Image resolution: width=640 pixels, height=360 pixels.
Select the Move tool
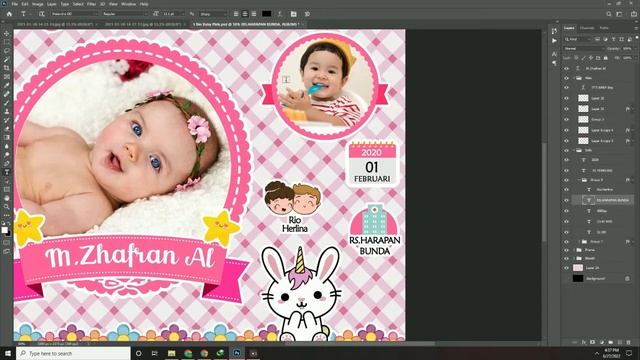coord(7,33)
